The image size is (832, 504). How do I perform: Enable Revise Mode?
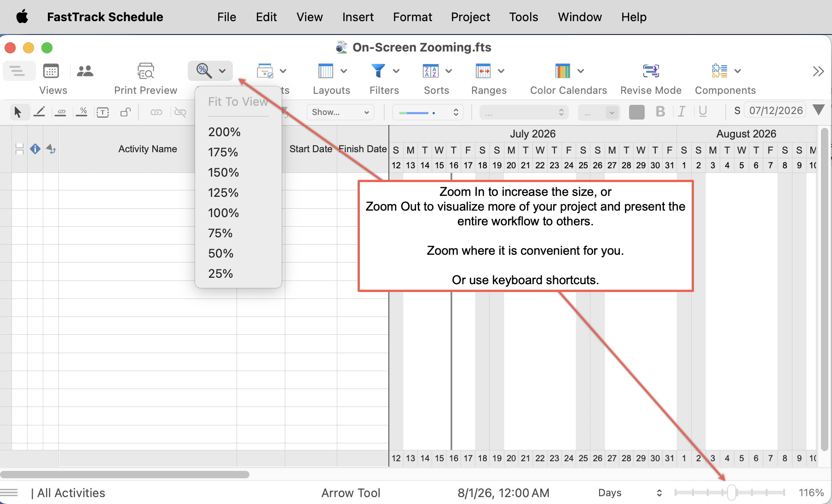(651, 71)
